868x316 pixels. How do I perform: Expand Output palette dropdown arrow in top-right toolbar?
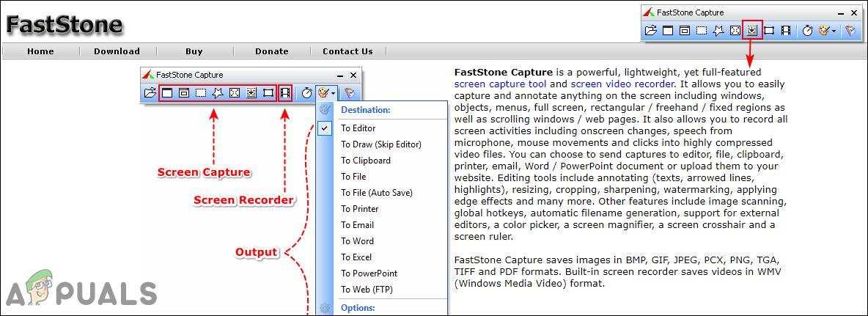(x=834, y=31)
